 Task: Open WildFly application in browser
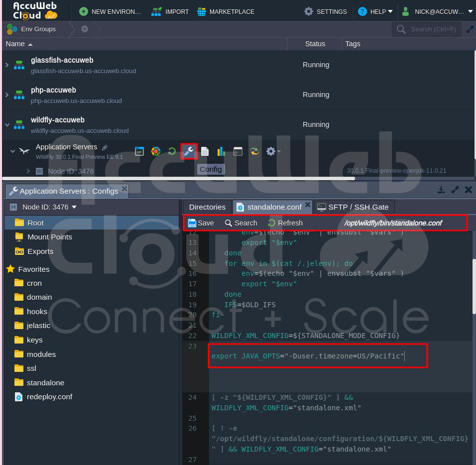[x=139, y=151]
